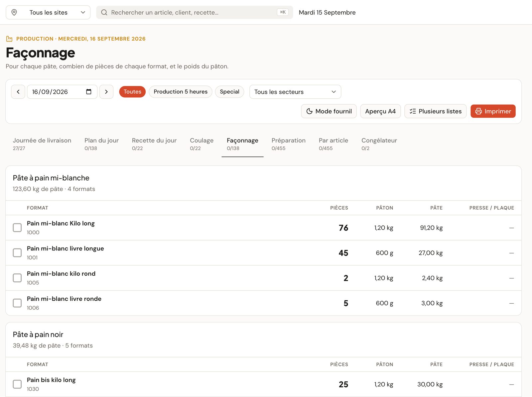Click the search magnifier icon
The width and height of the screenshot is (532, 397).
click(104, 12)
